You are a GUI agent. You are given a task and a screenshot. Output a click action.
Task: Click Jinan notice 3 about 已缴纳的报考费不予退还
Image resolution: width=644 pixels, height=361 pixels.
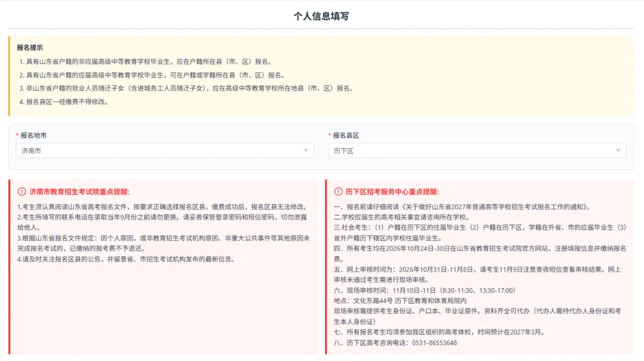click(163, 243)
